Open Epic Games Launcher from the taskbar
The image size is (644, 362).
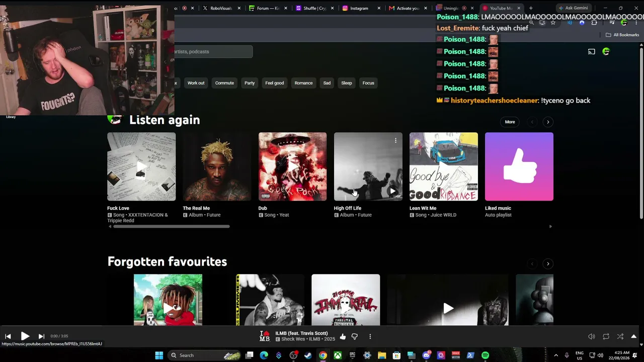(352, 355)
